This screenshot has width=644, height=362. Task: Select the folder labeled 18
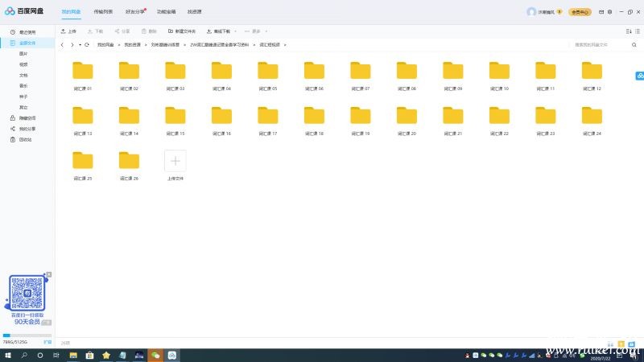(314, 121)
